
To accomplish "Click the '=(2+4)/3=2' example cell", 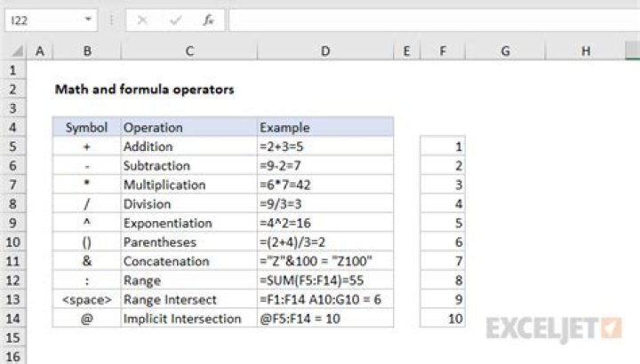I will coord(325,242).
